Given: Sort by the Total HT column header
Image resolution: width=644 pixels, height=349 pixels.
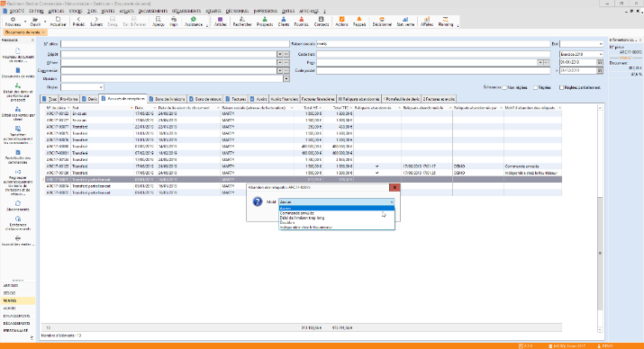Looking at the screenshot, I should 311,108.
